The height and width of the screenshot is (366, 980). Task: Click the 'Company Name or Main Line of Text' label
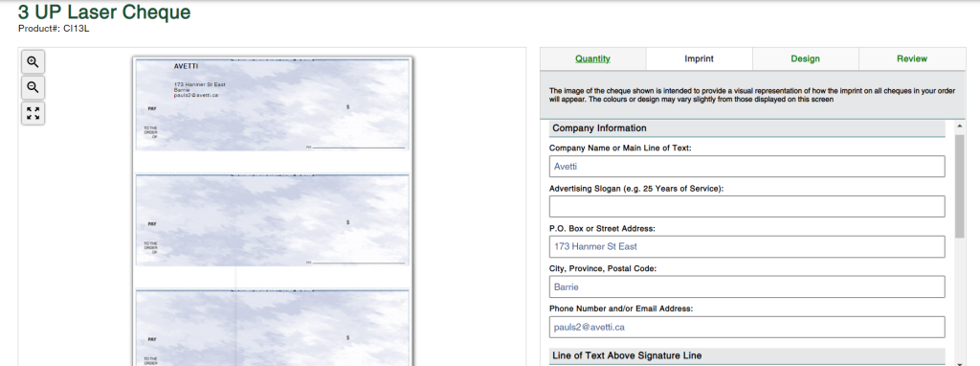point(620,149)
